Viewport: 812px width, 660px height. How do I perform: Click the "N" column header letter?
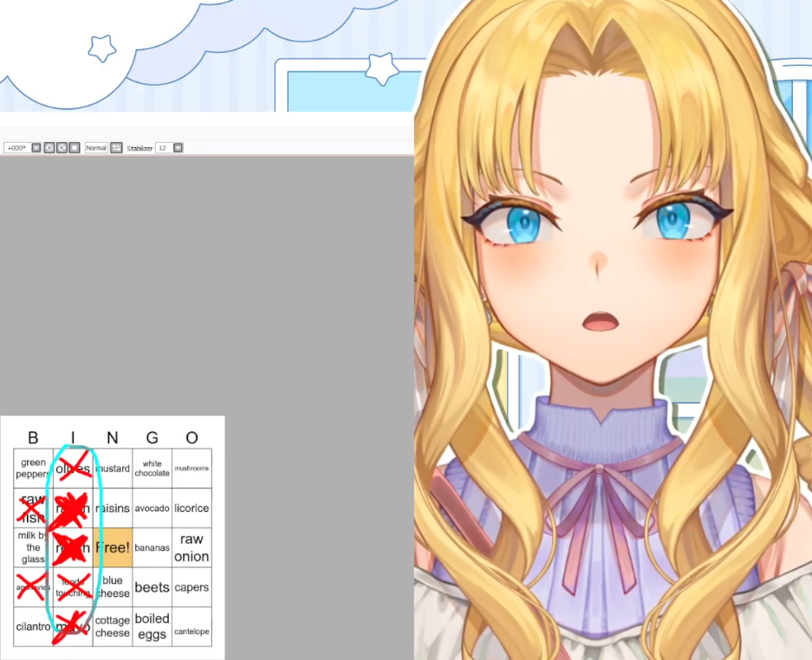113,438
